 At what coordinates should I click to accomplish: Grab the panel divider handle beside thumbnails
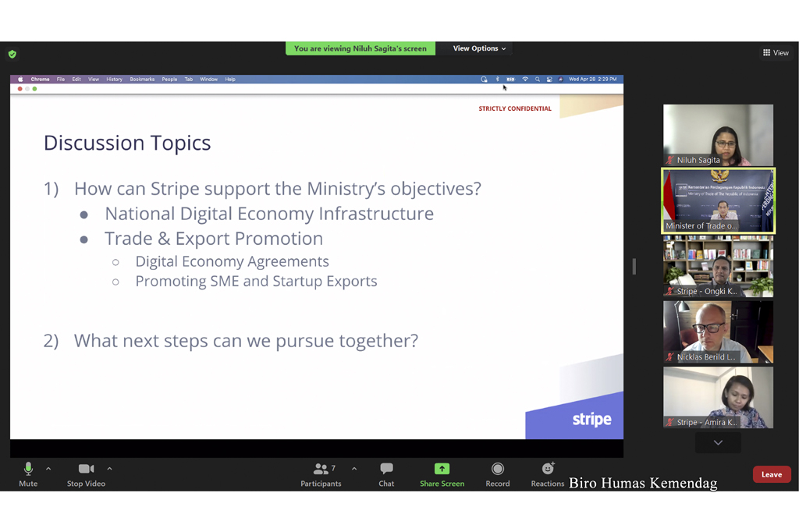click(634, 266)
